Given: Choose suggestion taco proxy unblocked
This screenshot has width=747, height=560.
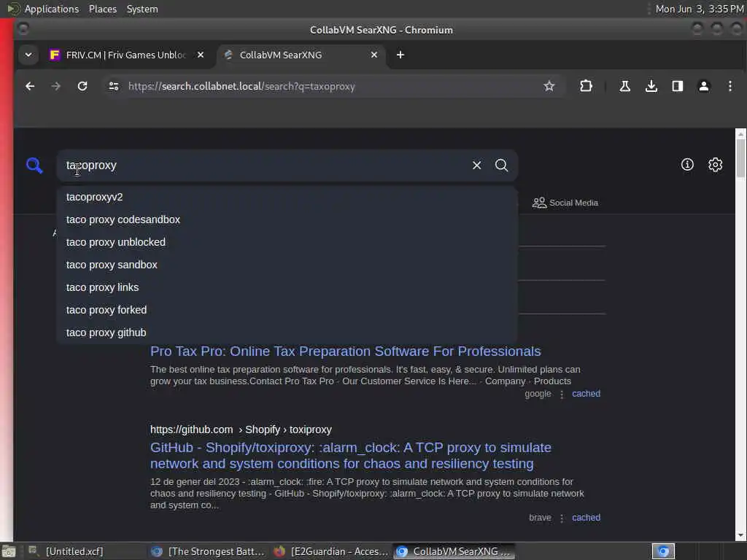Looking at the screenshot, I should pyautogui.click(x=287, y=242).
